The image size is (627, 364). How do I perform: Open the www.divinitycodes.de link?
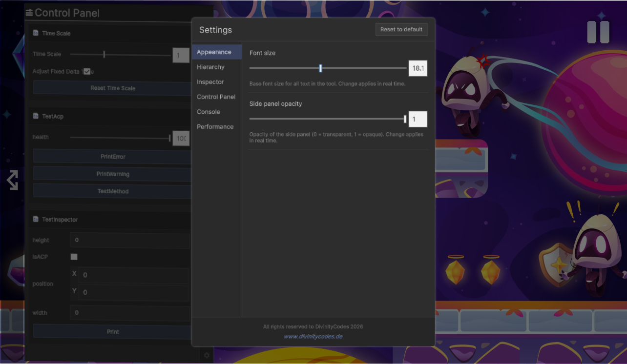[313, 337]
